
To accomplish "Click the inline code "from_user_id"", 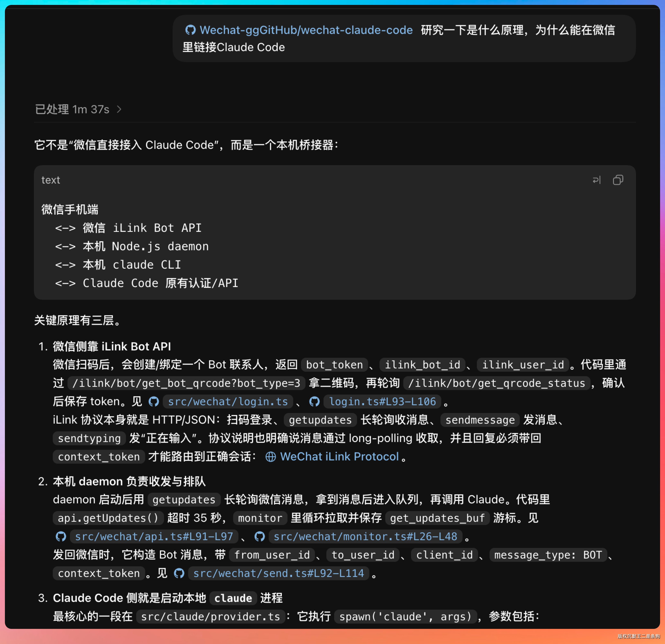I will (272, 555).
